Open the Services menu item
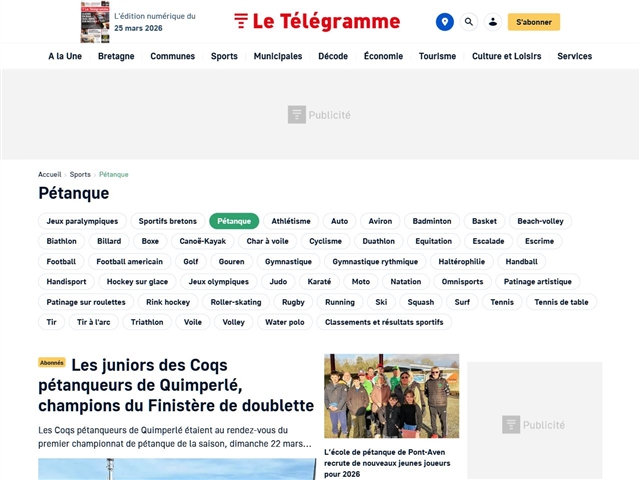The height and width of the screenshot is (480, 640). 574,56
